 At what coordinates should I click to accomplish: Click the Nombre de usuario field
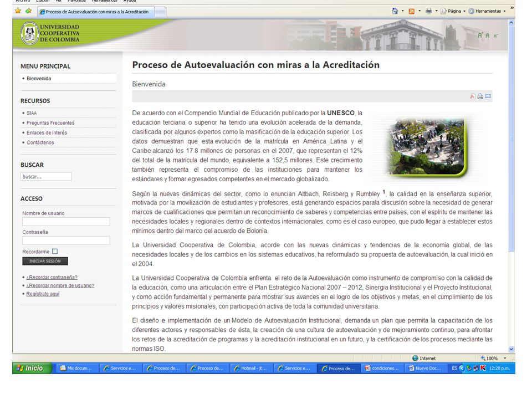tap(66, 222)
